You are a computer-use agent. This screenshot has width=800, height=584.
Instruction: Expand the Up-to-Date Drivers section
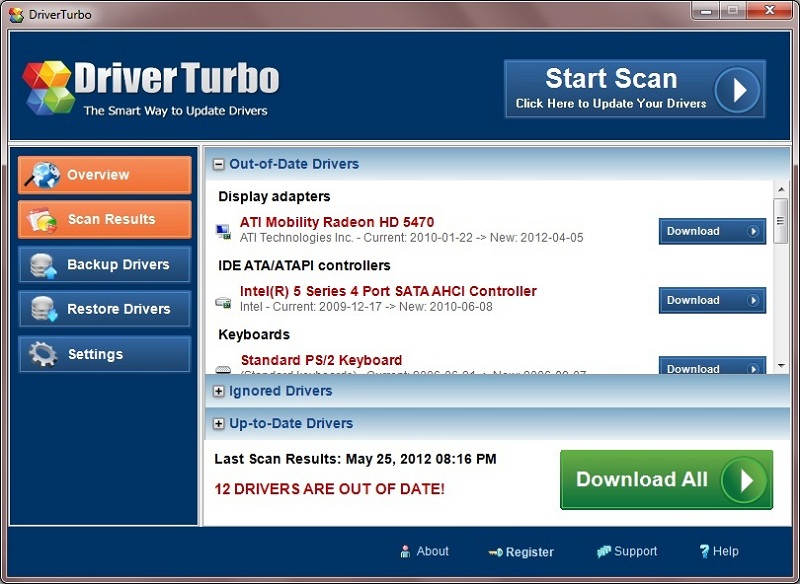point(218,423)
